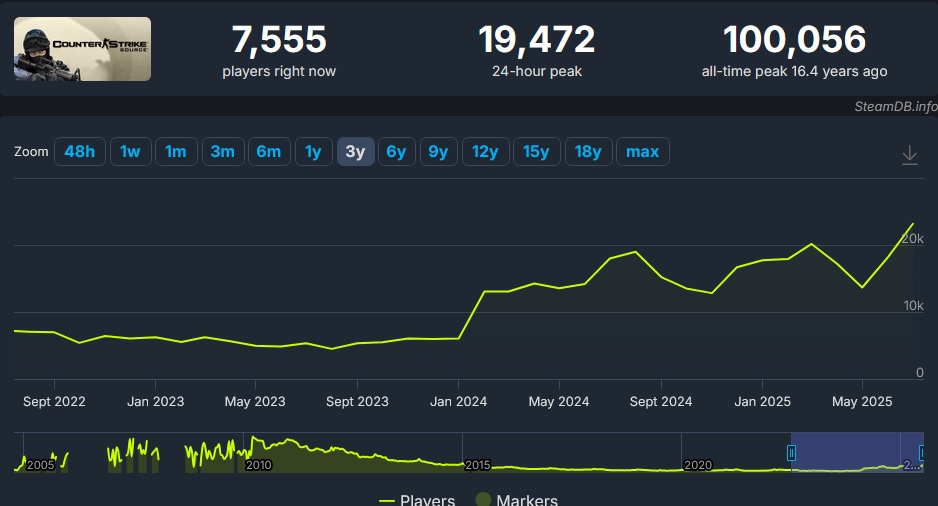Click the 'all-time peak 16.4 years ago' caption

pos(794,71)
